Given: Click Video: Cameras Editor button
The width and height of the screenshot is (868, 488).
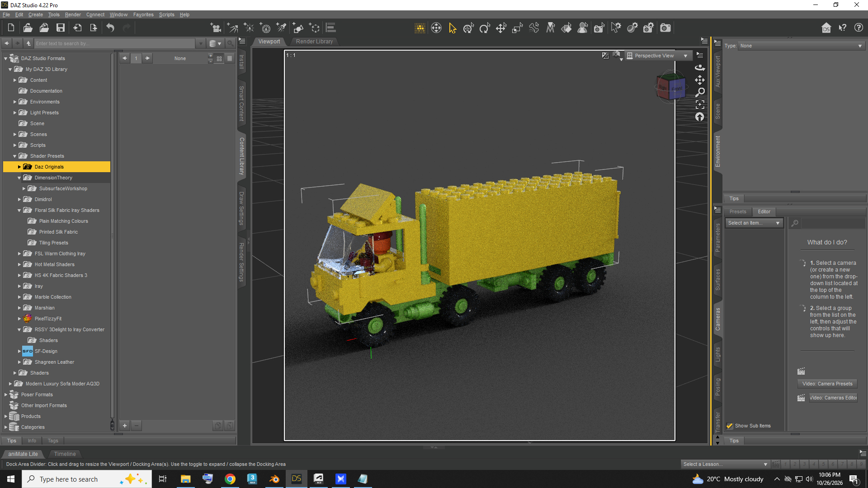Looking at the screenshot, I should tap(833, 398).
